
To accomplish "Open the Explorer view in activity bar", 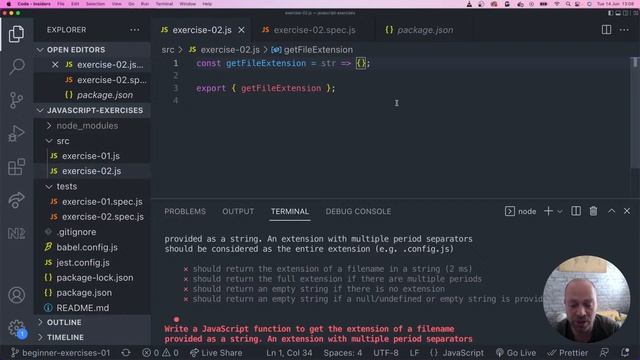I will 16,34.
